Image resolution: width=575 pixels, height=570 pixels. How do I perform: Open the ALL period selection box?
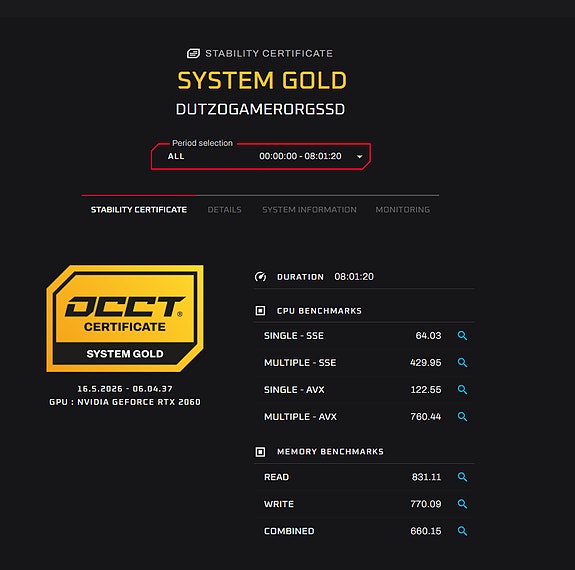[x=261, y=156]
